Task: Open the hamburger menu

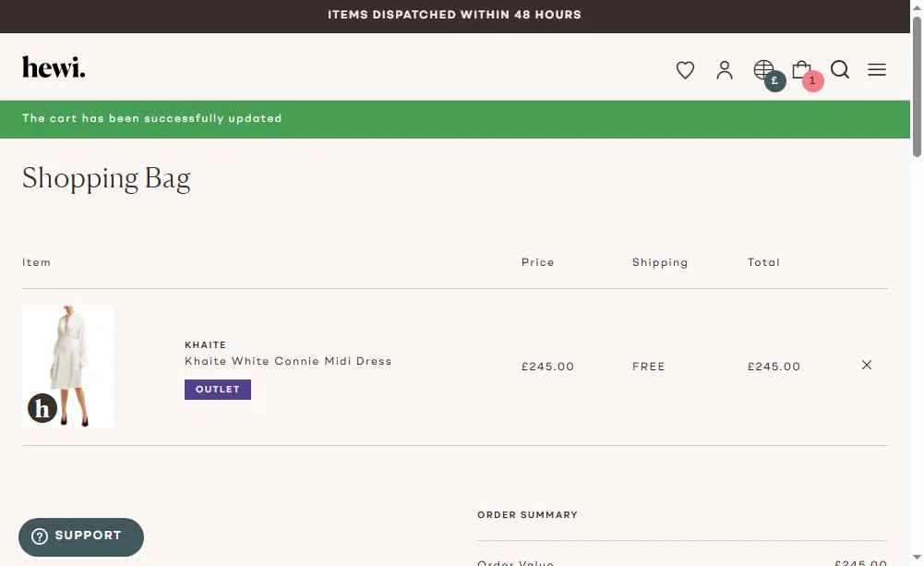Action: [x=877, y=69]
